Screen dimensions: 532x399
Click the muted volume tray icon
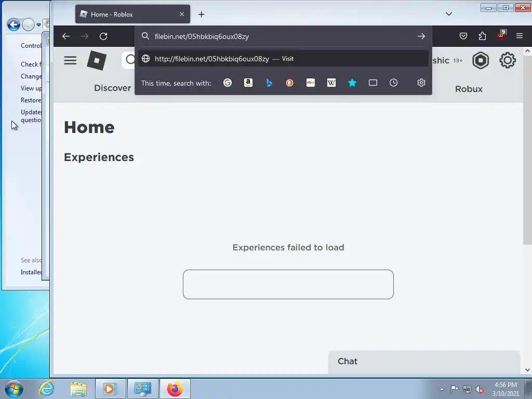pos(480,390)
